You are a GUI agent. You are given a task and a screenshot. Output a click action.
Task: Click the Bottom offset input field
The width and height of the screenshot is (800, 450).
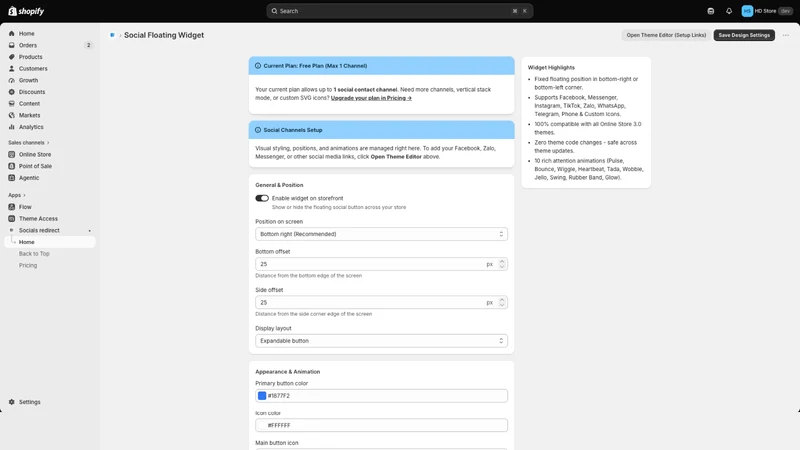(381, 264)
